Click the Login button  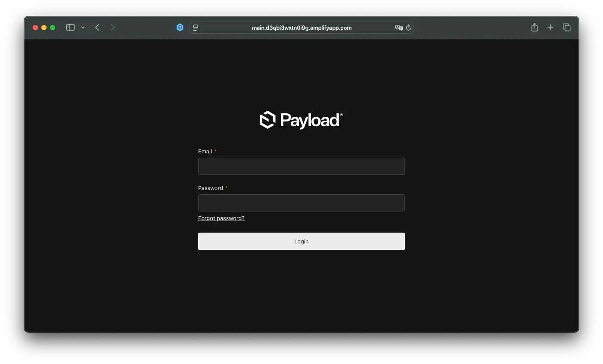coord(301,241)
